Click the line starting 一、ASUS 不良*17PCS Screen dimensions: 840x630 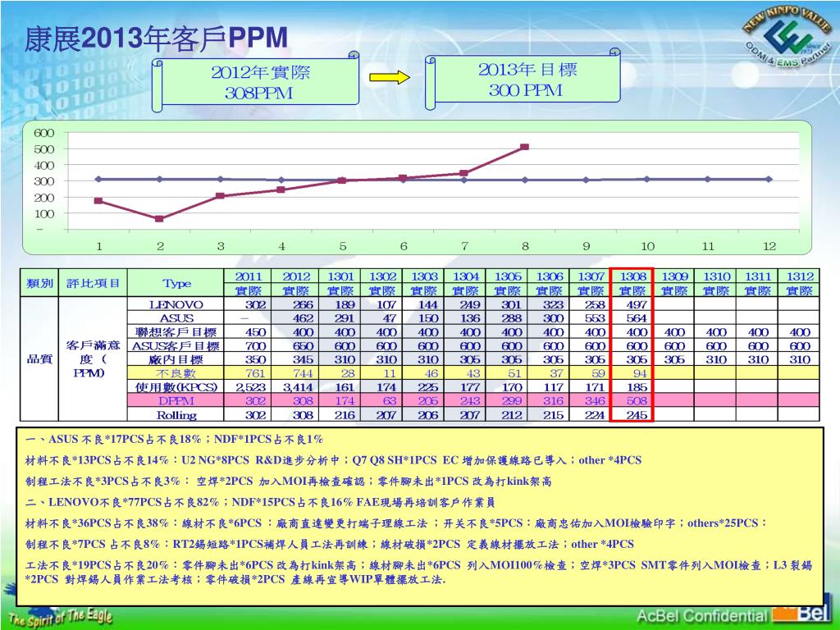click(175, 440)
